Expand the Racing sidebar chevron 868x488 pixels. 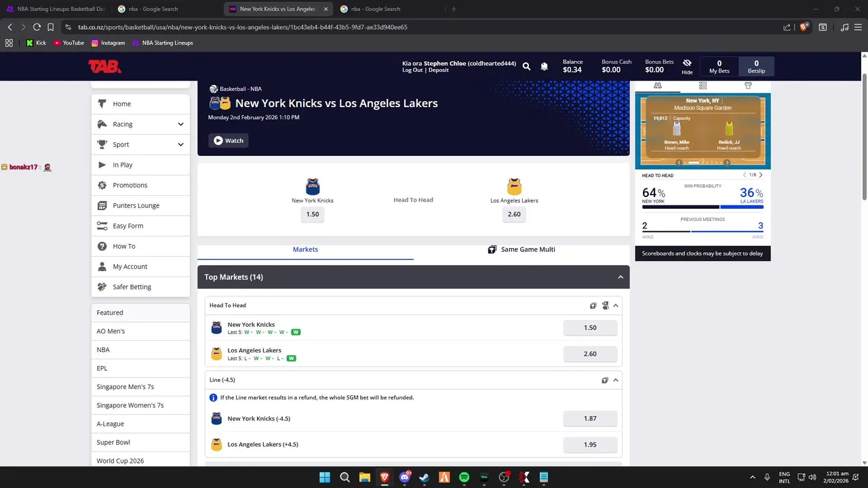(180, 124)
